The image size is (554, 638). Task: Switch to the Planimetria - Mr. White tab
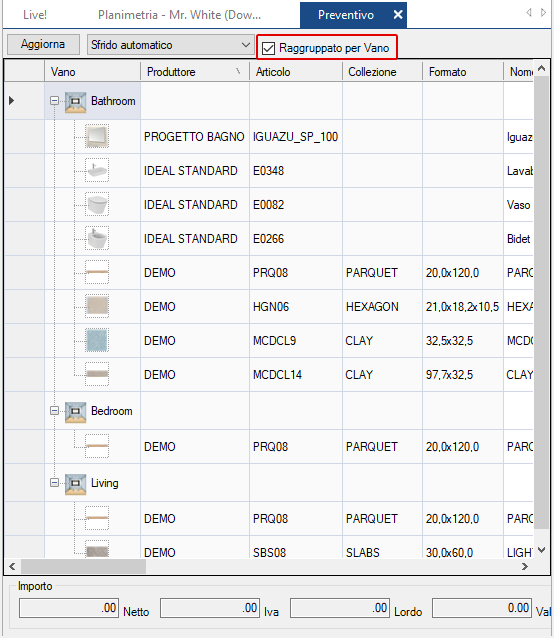pos(179,15)
